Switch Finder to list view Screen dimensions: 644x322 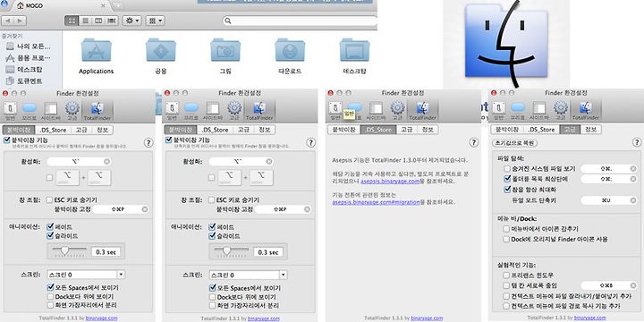coord(85,21)
